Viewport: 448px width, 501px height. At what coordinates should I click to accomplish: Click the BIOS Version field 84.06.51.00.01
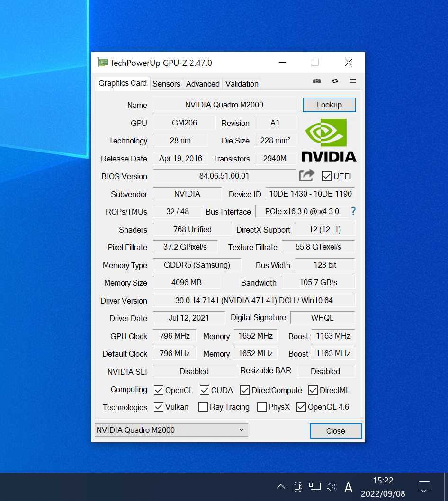[x=224, y=176]
